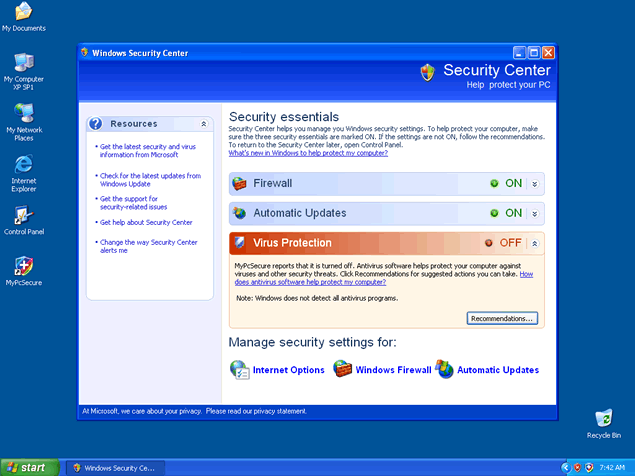Click the Virus Protection OFF status indicator
The width and height of the screenshot is (635, 476).
click(503, 243)
